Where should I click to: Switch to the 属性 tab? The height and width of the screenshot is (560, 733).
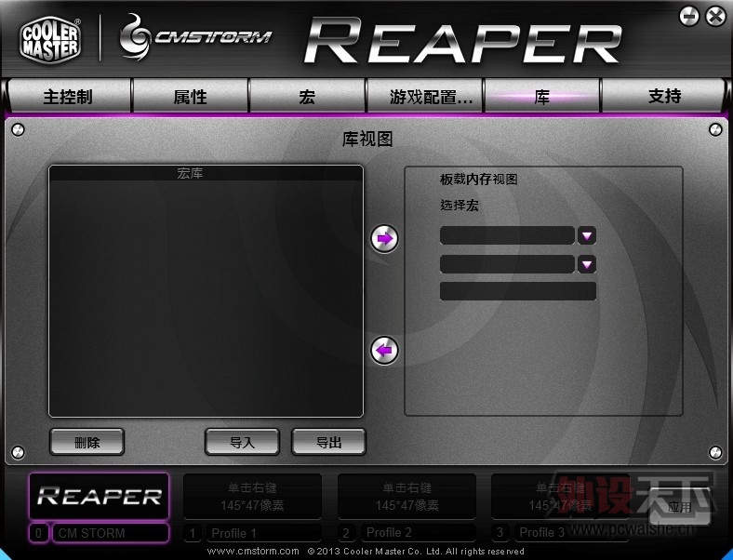point(190,97)
